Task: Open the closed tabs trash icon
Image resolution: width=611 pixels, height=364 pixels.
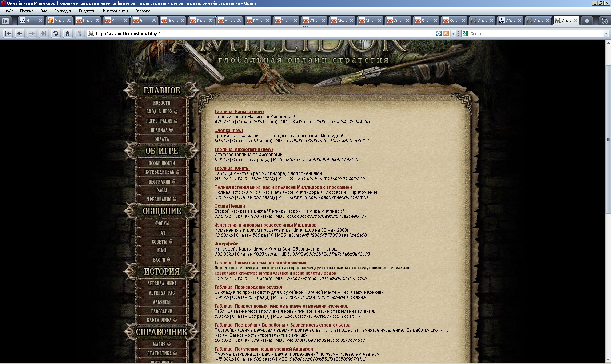Action: point(604,21)
